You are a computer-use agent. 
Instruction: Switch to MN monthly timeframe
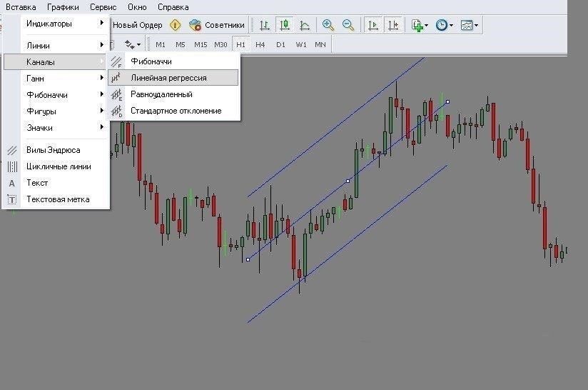[320, 45]
